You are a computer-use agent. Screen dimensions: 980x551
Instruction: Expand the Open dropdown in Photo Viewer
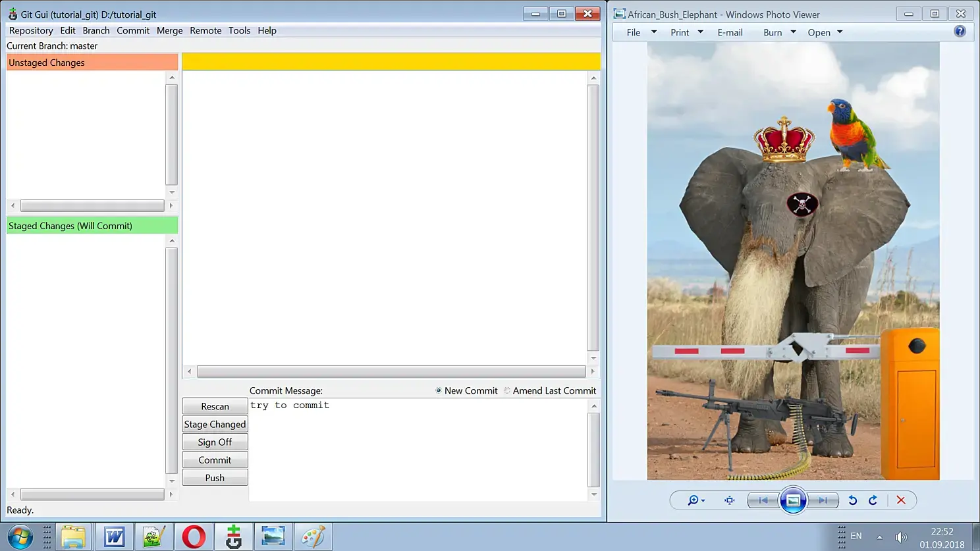click(x=825, y=32)
